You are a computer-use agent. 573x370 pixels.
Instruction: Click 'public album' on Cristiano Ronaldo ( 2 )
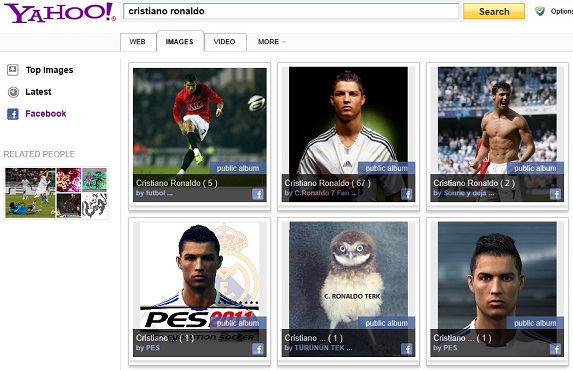click(535, 168)
